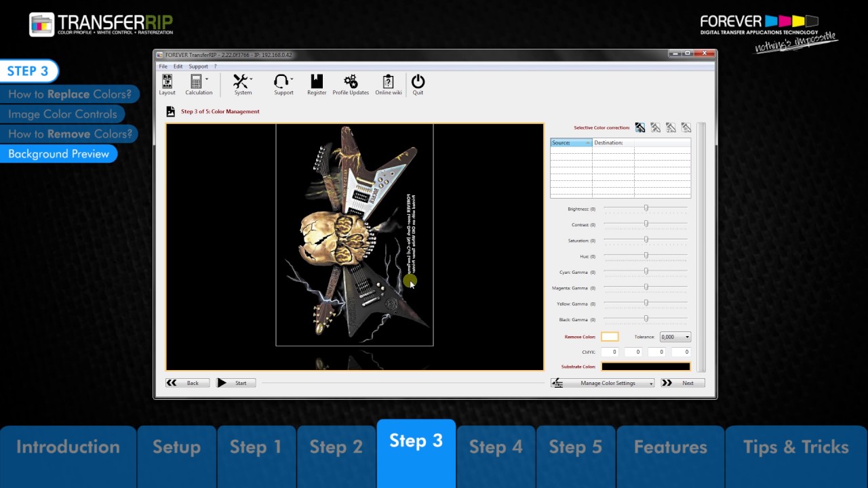Click the second CMYK value field
The width and height of the screenshot is (868, 488).
[633, 352]
